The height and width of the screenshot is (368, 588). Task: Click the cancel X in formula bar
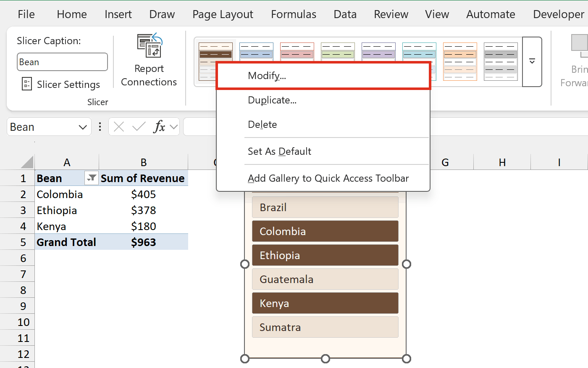point(119,127)
